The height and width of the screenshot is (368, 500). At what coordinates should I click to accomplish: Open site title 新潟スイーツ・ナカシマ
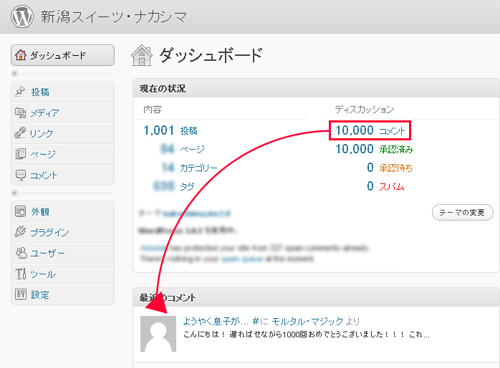114,17
